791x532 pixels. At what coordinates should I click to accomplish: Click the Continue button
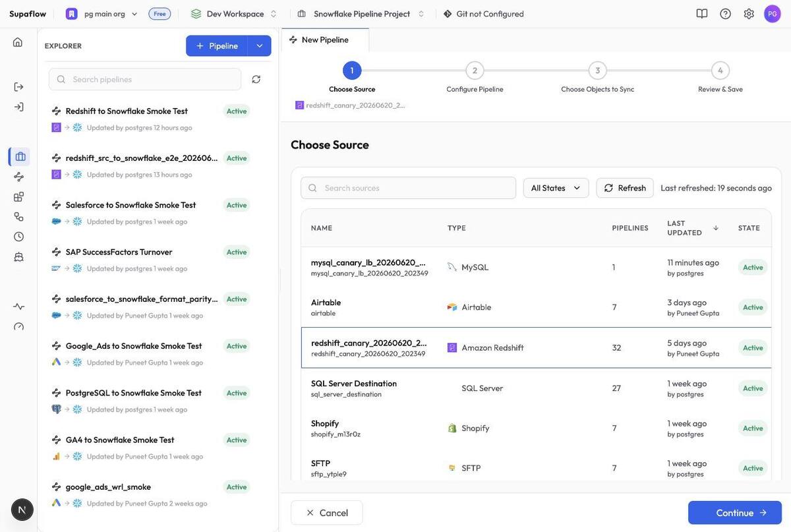tap(735, 513)
